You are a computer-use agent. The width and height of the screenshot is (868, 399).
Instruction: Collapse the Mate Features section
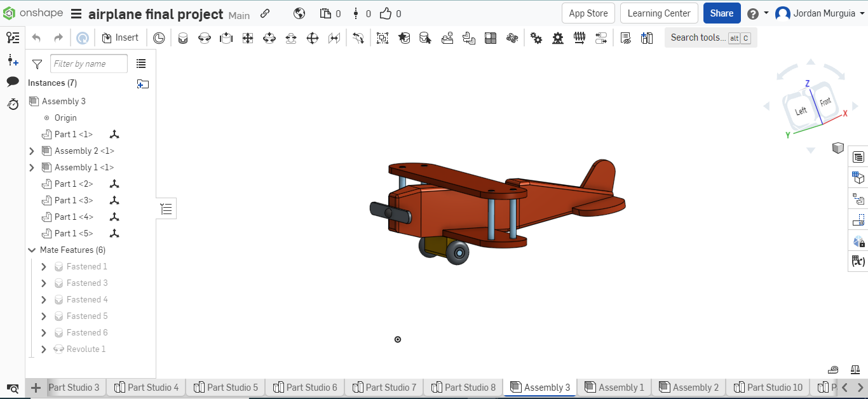(32, 250)
